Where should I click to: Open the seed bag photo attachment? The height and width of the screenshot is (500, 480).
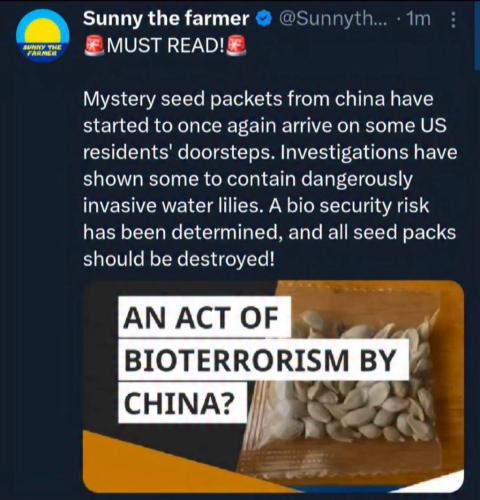[x=273, y=387]
